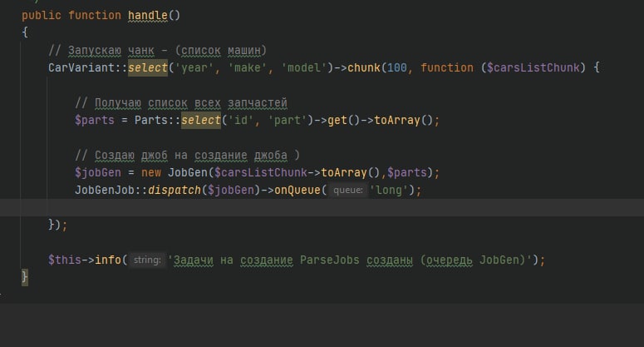Click the $parts variable assignment

coord(95,121)
